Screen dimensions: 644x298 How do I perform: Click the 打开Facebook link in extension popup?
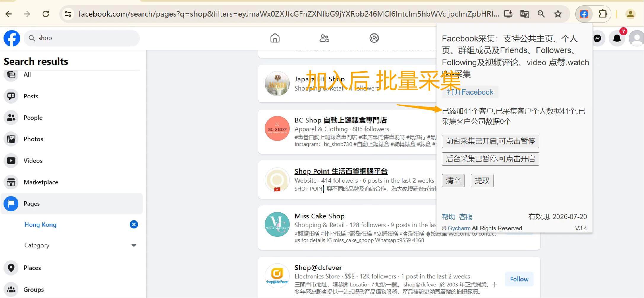470,92
